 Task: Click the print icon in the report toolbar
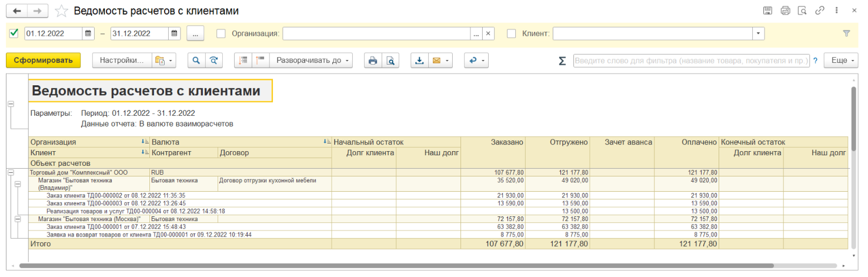pos(372,60)
